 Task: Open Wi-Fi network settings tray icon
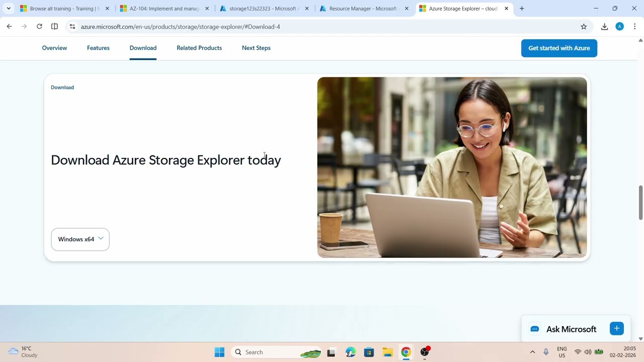(578, 352)
